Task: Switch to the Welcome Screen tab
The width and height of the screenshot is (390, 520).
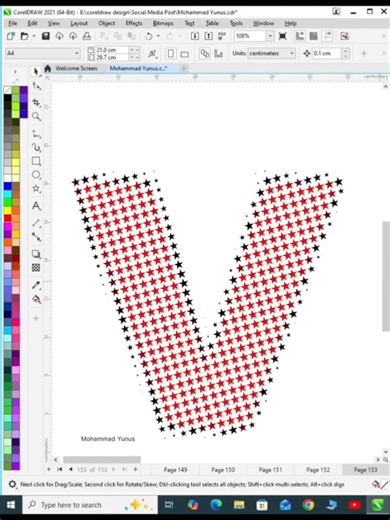Action: tap(76, 68)
